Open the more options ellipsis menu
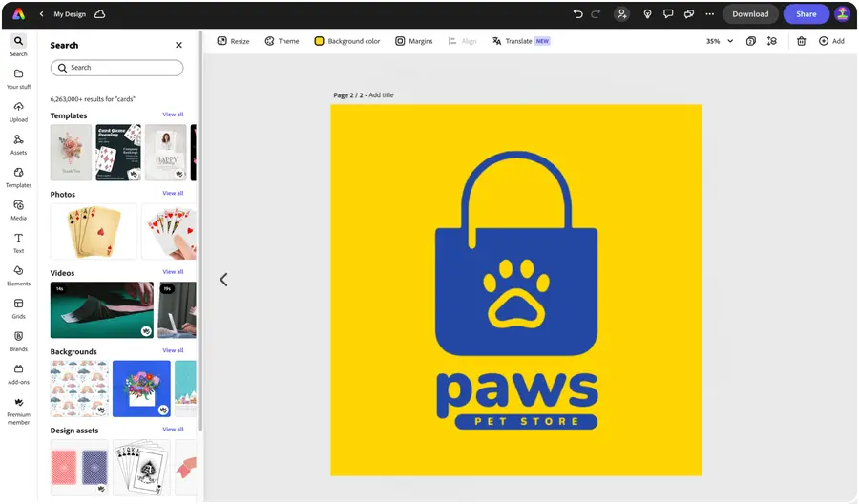859x504 pixels. click(709, 14)
